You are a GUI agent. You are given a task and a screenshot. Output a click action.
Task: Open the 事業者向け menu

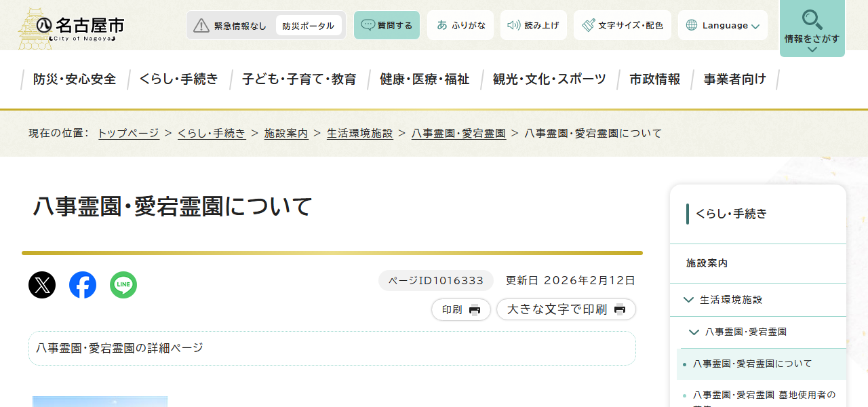click(x=734, y=79)
